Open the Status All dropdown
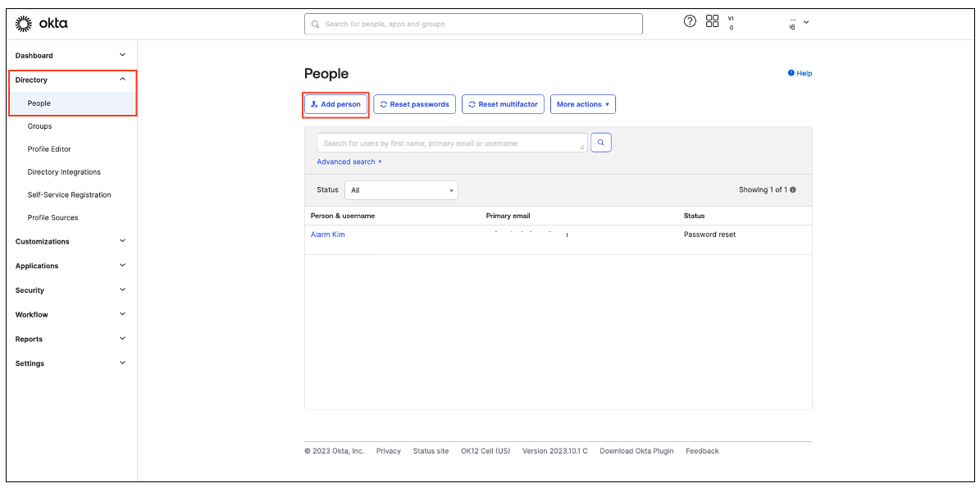980x488 pixels. (401, 190)
